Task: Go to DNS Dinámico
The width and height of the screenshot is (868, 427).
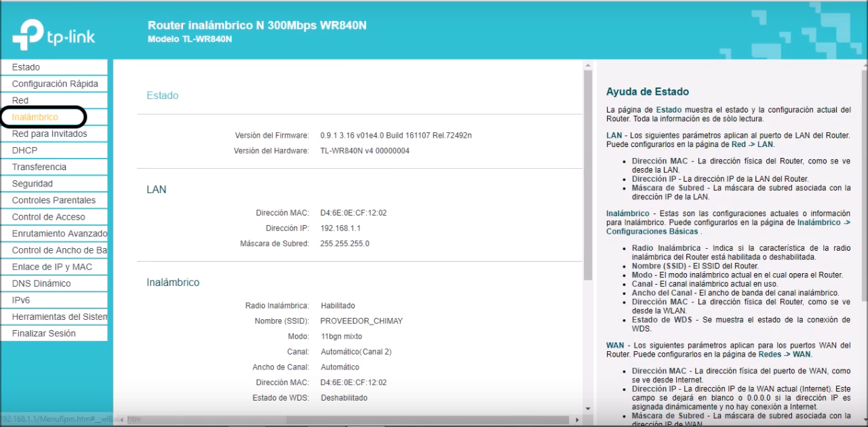Action: click(x=41, y=283)
